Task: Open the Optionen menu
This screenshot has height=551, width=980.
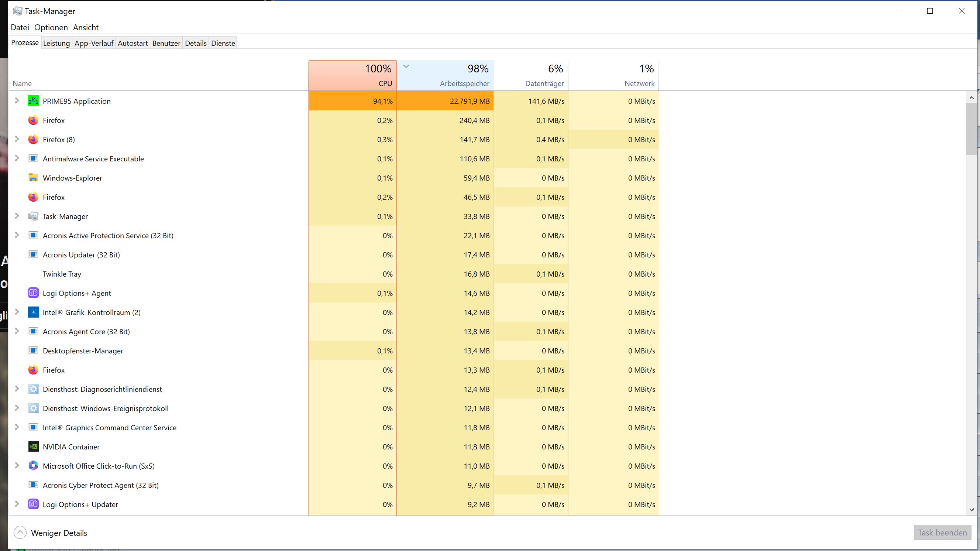Action: [51, 27]
